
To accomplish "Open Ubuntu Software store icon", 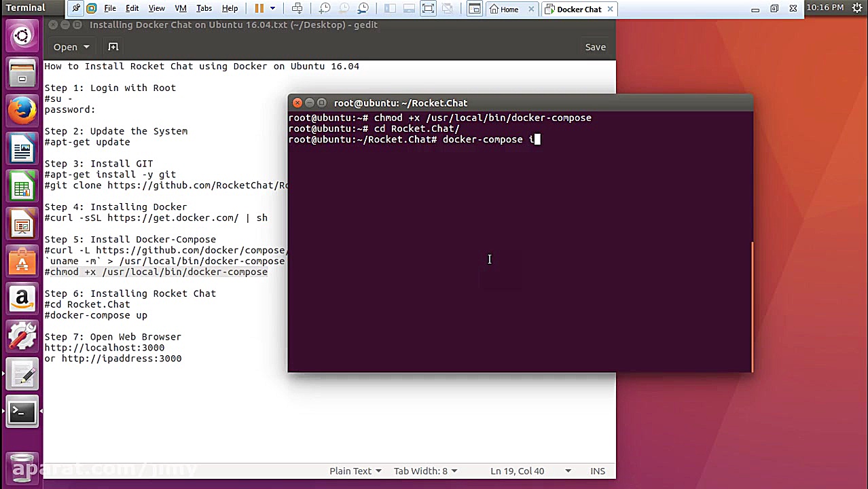I will pyautogui.click(x=22, y=261).
